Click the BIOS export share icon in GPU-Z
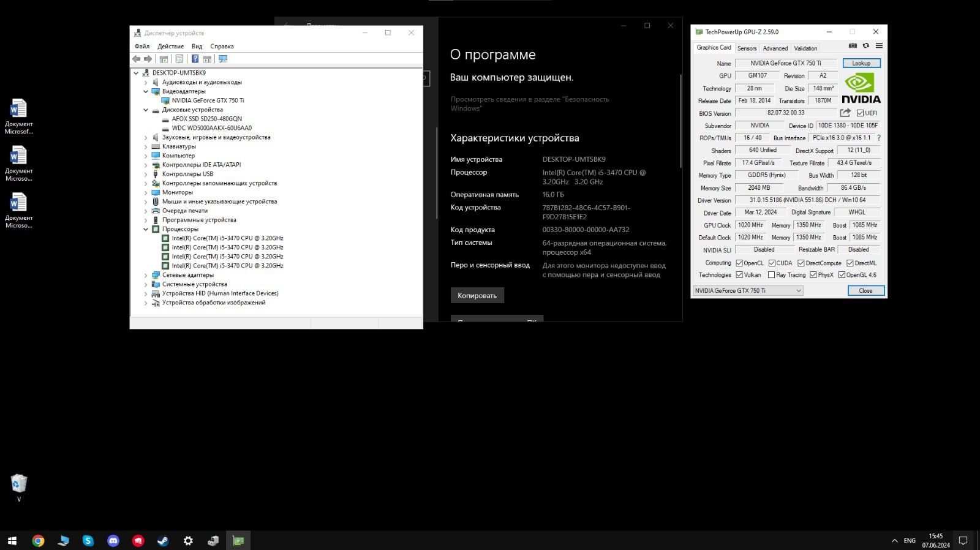Viewport: 980px width, 550px height. (x=845, y=113)
